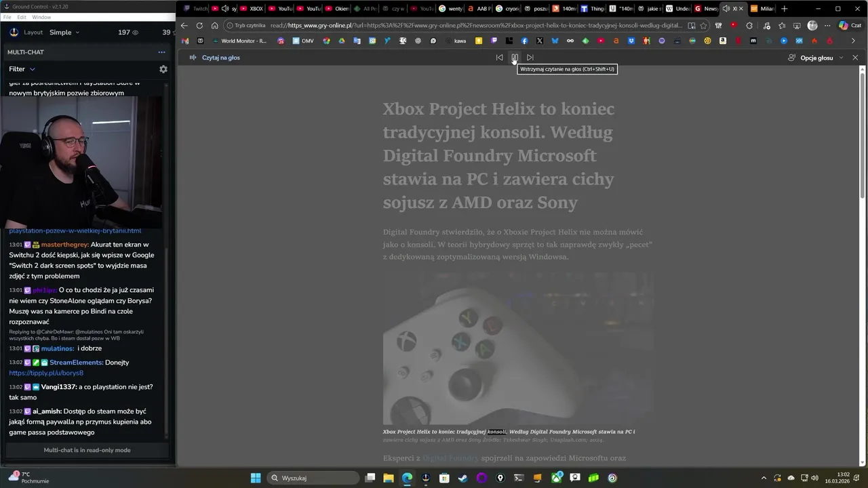
Task: Open the tipply.pl donation link
Action: click(46, 373)
